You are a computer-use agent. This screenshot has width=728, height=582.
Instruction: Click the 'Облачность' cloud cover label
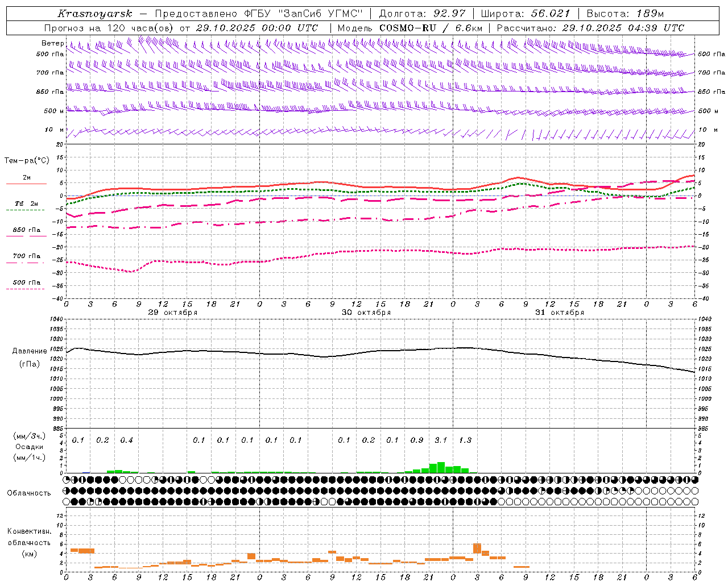[29, 493]
